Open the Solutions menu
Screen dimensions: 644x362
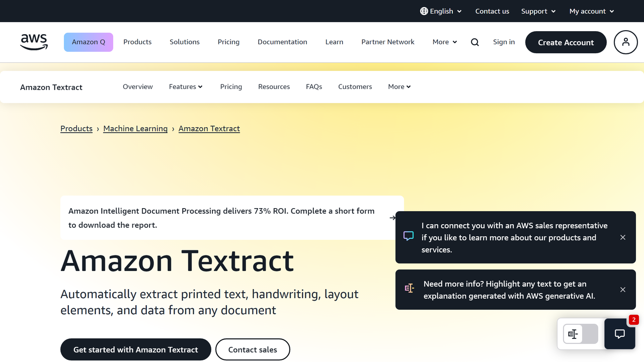[x=185, y=42]
